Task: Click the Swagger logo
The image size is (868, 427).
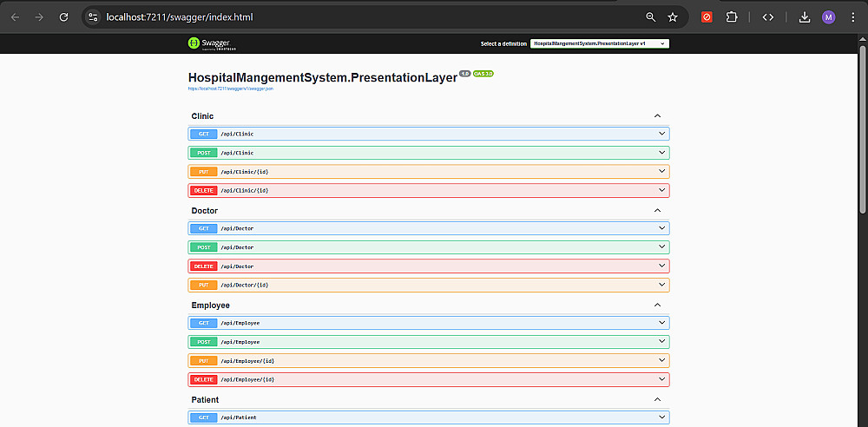Action: pyautogui.click(x=205, y=43)
